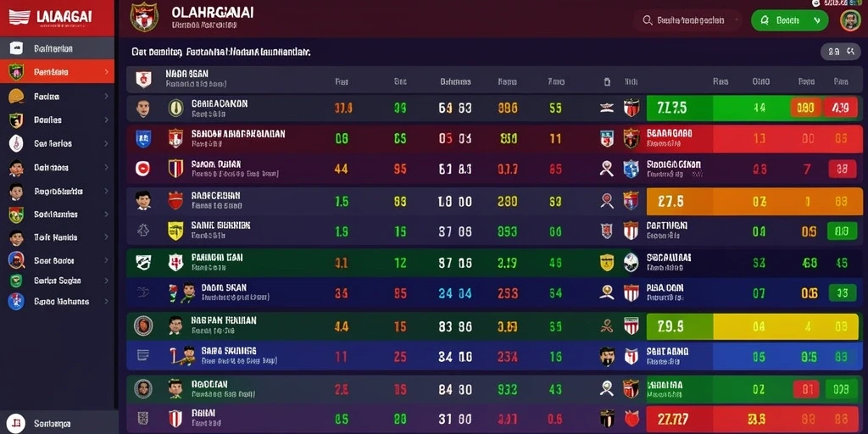Click the club crest in the top header
The image size is (868, 434).
[144, 17]
